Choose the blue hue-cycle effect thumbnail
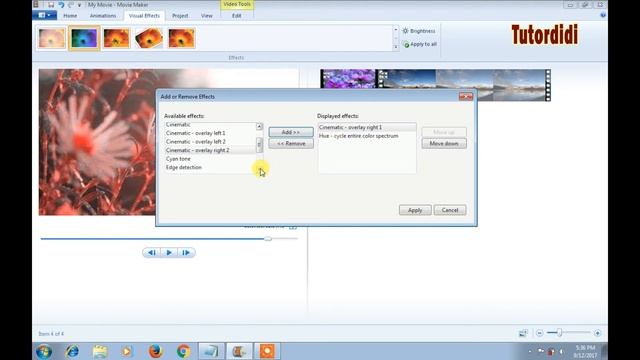Screen dimensions: 640x360 84,38
